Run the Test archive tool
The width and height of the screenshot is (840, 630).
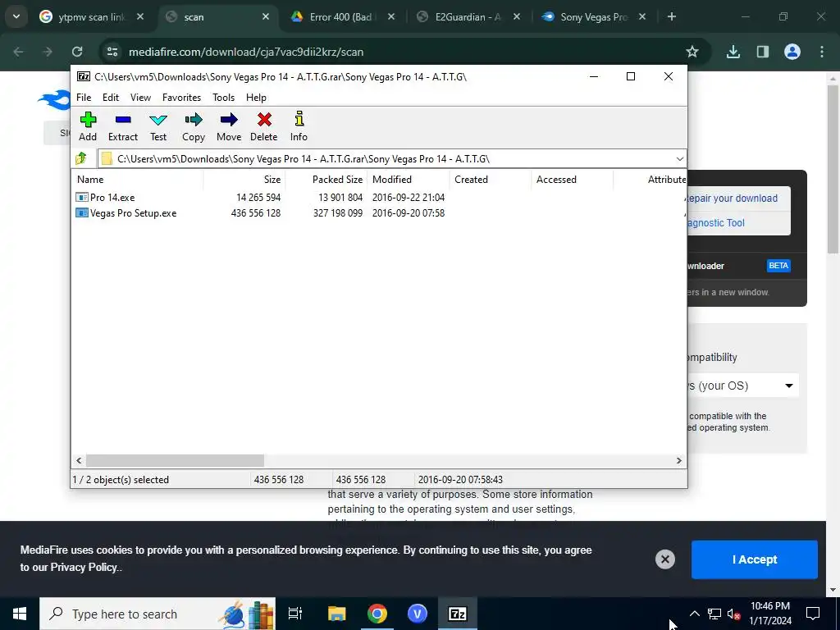pyautogui.click(x=158, y=126)
